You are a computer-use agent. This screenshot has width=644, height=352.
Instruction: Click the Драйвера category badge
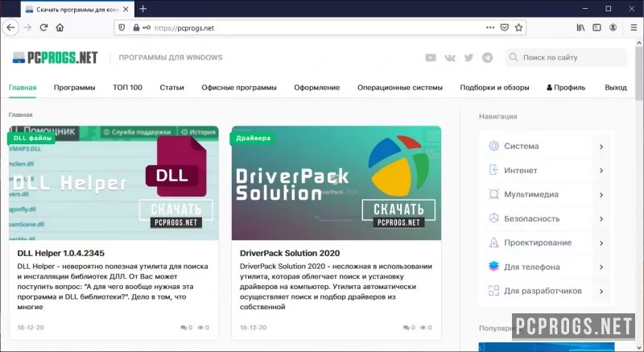coord(253,138)
